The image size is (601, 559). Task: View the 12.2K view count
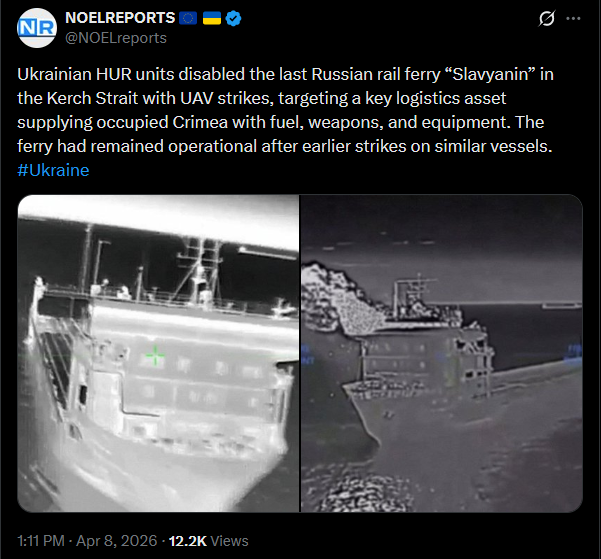[x=188, y=541]
